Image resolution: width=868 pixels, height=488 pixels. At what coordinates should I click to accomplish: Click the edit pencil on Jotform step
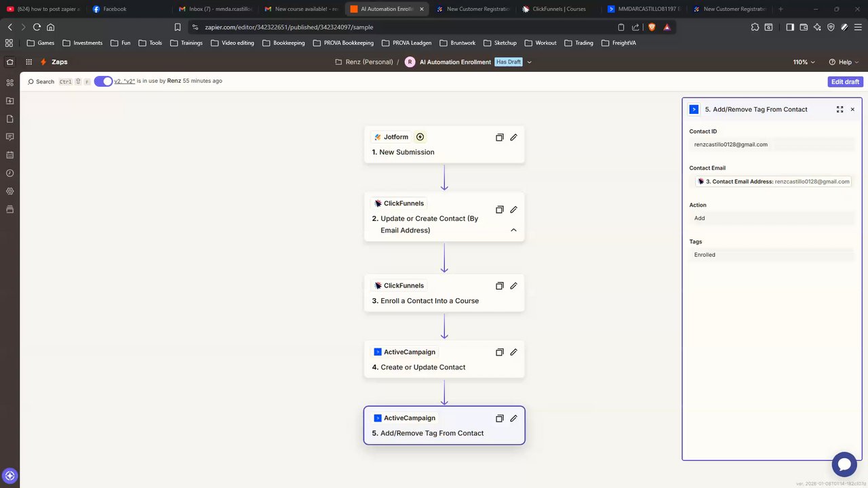click(513, 137)
